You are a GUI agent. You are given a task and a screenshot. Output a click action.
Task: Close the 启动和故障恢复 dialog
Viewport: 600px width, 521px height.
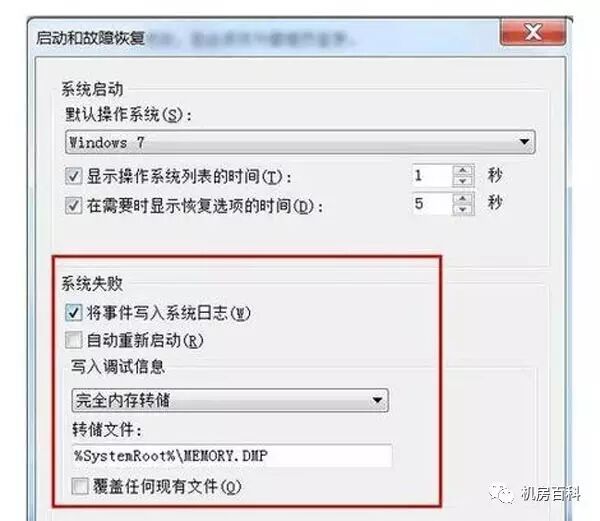coord(533,32)
